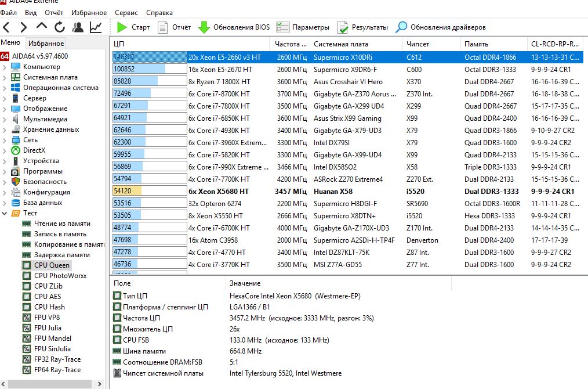The height and width of the screenshot is (389, 588).
Task: Switch to the Меню tab
Action: coord(10,42)
